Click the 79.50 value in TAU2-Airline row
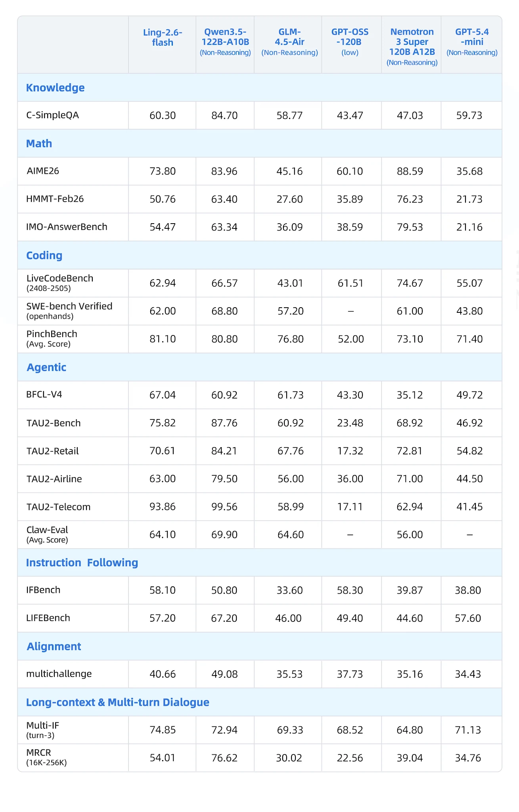Image resolution: width=519 pixels, height=812 pixels. (x=224, y=479)
